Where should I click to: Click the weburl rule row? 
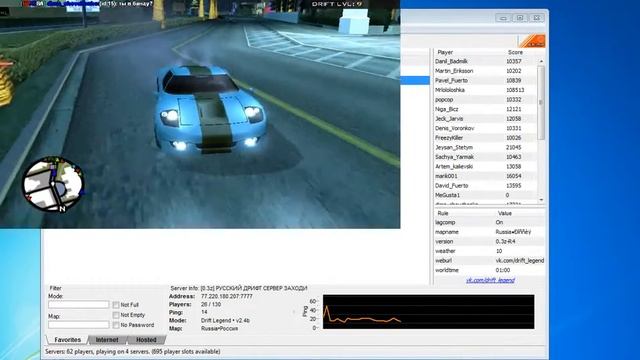(x=489, y=260)
